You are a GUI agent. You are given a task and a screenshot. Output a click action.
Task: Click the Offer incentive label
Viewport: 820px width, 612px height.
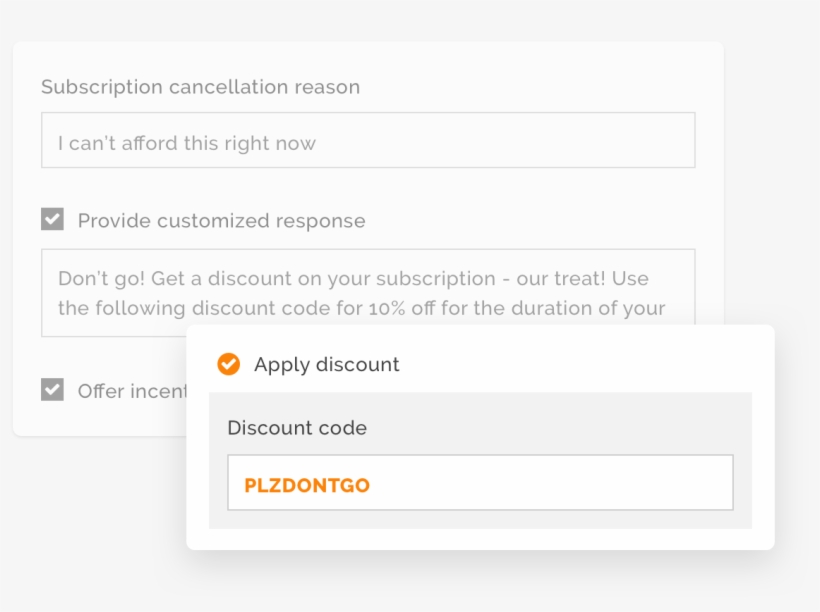pos(125,390)
